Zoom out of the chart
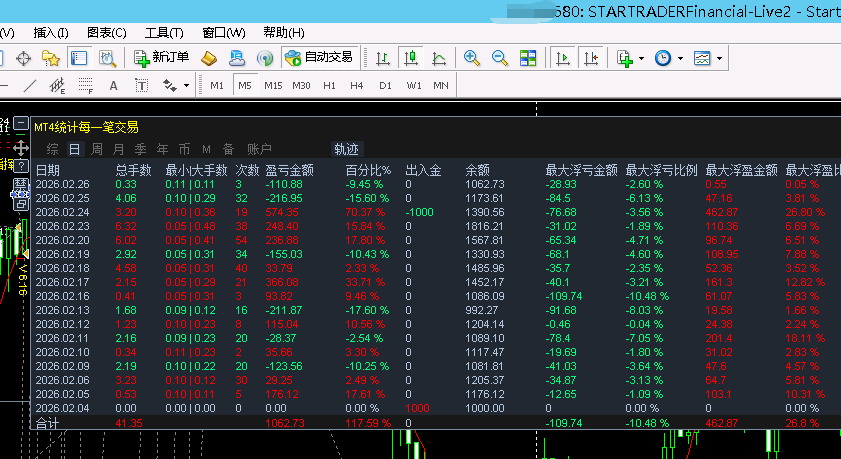Image resolution: width=841 pixels, height=459 pixels. 500,58
